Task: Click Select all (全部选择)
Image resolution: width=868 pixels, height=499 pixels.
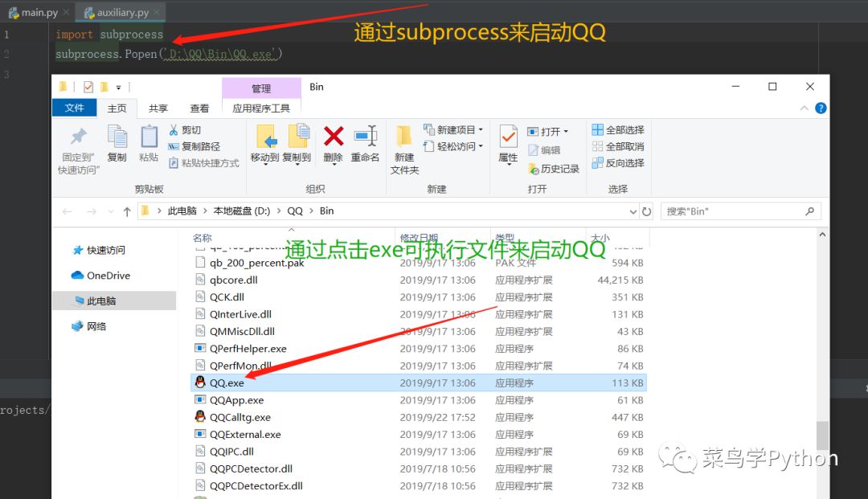Action: click(618, 130)
